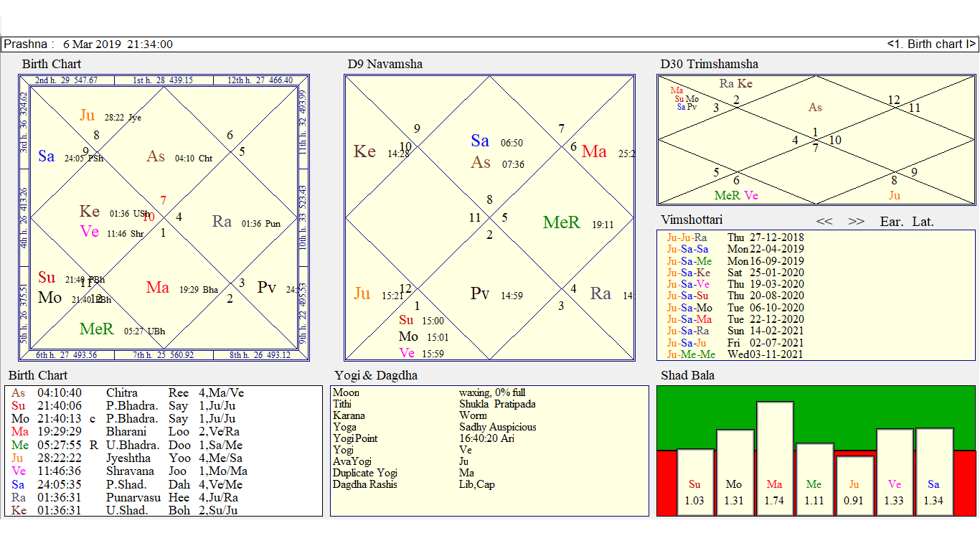Click >> to step forward a dasha level
Image resolution: width=980 pixels, height=551 pixels.
pyautogui.click(x=856, y=221)
